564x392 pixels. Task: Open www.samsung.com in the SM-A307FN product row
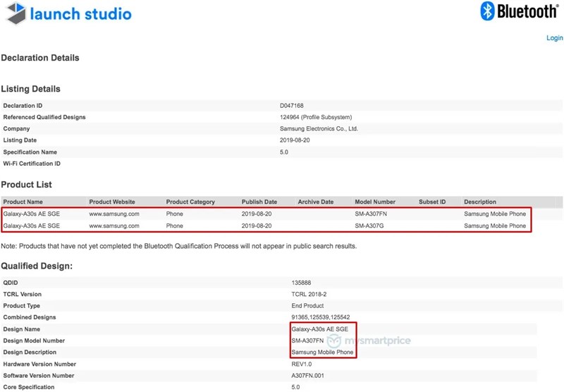[114, 214]
